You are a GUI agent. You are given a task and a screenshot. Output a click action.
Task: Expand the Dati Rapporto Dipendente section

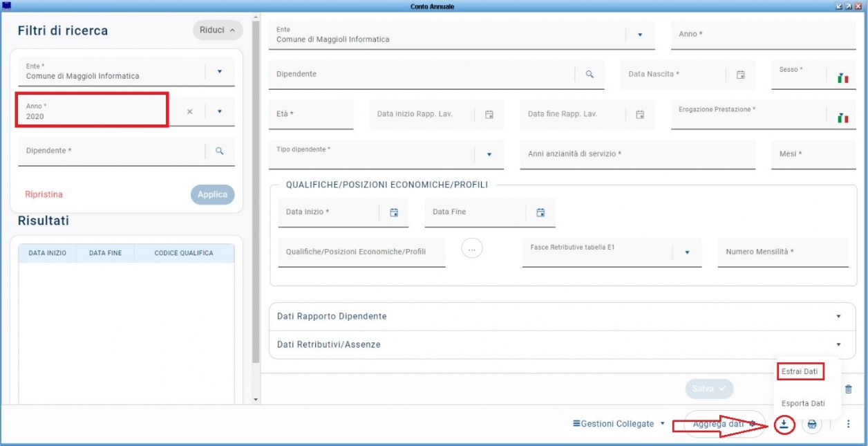pos(838,316)
